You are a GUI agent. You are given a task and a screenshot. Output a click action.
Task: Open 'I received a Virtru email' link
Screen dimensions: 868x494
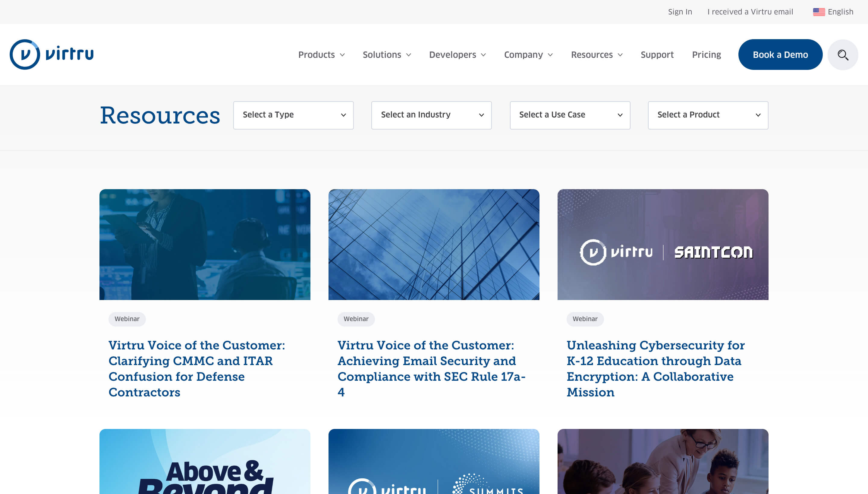click(750, 12)
